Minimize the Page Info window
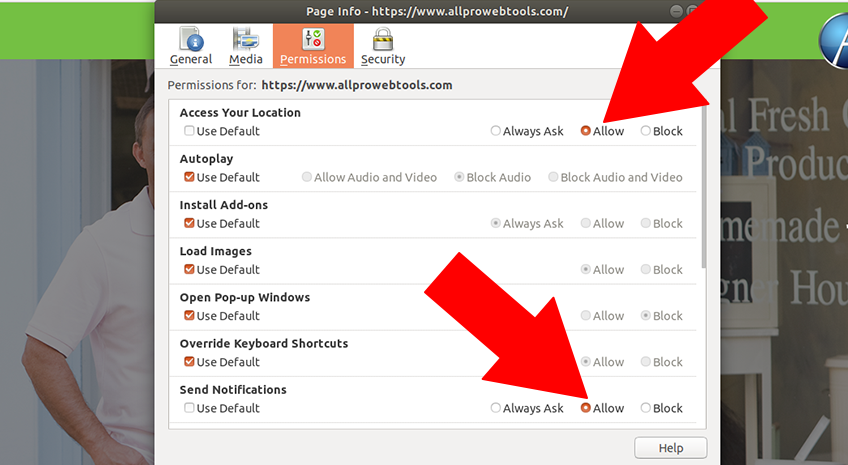Screen dimensions: 848x465 (675, 11)
